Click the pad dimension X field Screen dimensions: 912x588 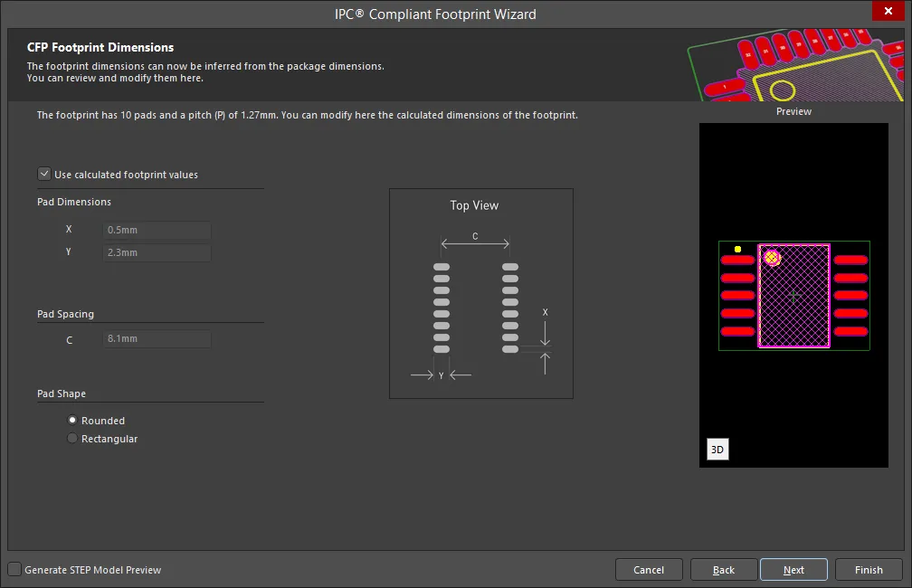click(x=157, y=230)
